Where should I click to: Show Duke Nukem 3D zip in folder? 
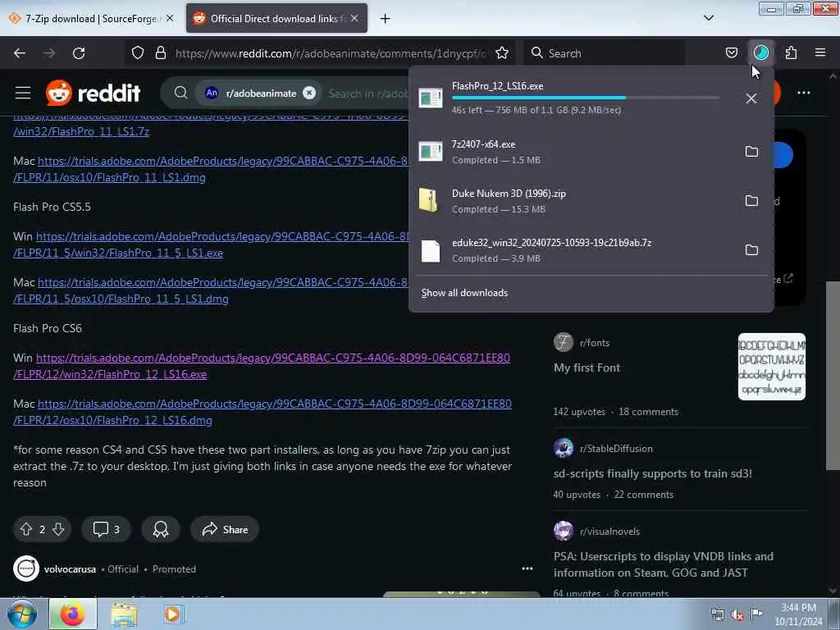(751, 201)
